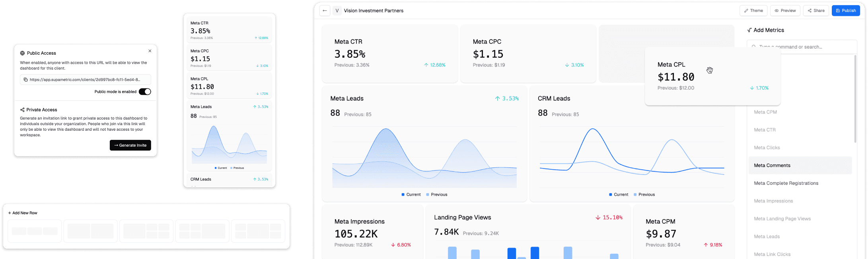Image resolution: width=868 pixels, height=259 pixels.
Task: Focus the metrics command search field
Action: point(802,47)
